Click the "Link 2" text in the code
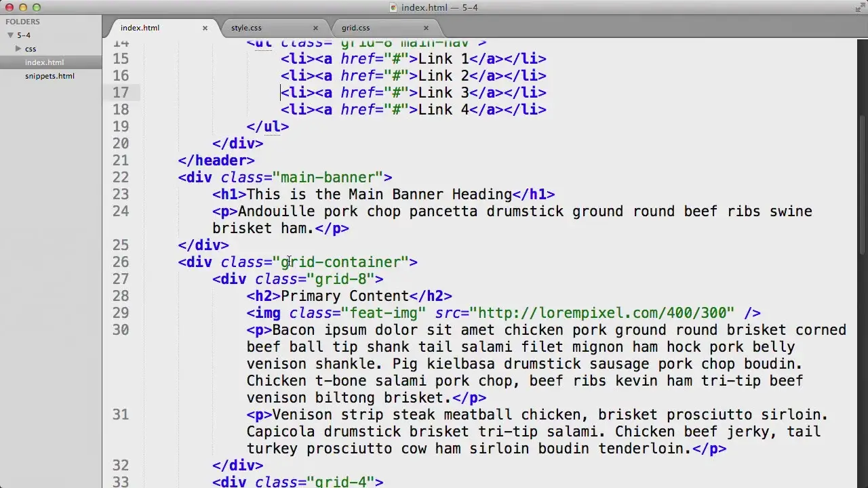This screenshot has height=488, width=868. (x=443, y=76)
